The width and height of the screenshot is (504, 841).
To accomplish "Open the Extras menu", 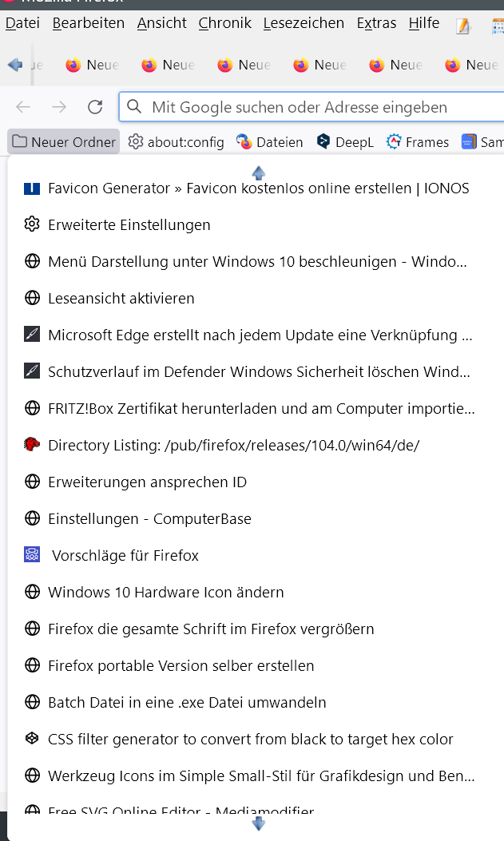I will click(376, 23).
